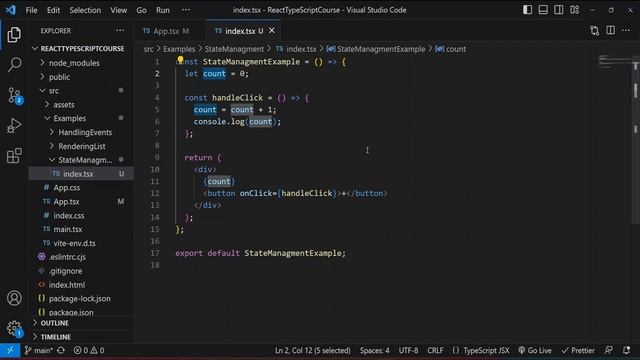Open errors and warnings problems indicator
Screen dimensions: 640x360
point(89,350)
